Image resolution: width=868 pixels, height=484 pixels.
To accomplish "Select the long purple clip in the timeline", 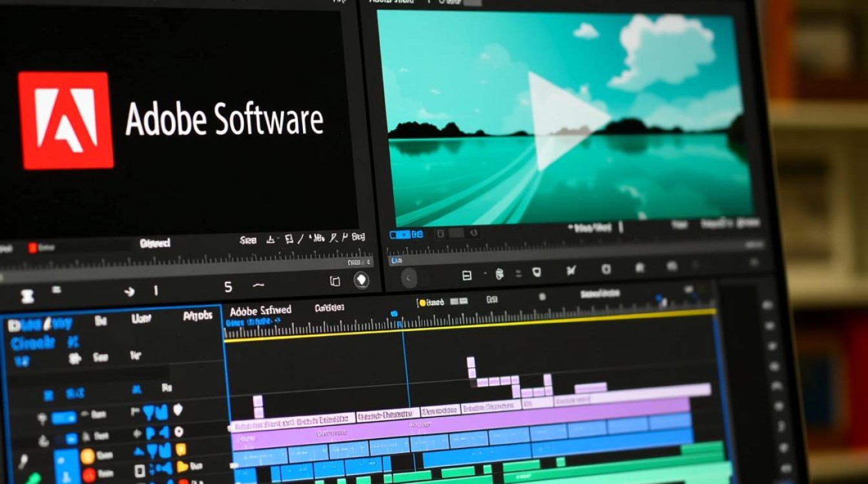I will click(460, 423).
